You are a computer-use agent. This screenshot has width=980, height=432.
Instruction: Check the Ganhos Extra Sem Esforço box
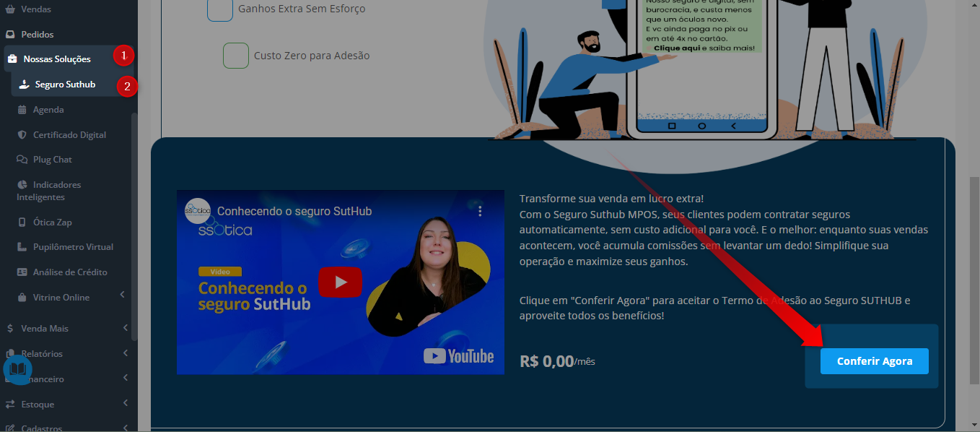[220, 9]
